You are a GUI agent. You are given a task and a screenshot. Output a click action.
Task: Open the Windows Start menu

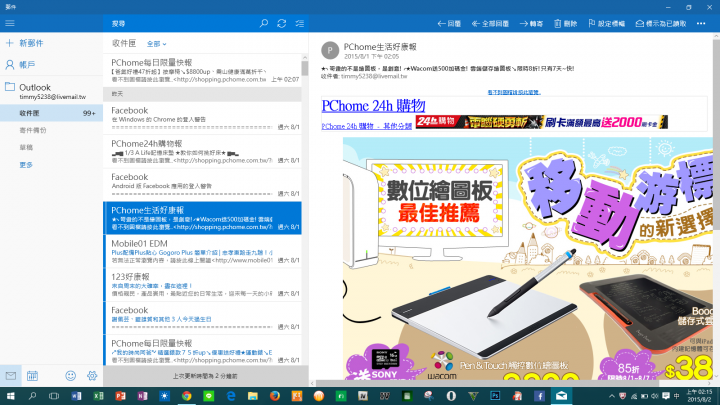[10, 396]
